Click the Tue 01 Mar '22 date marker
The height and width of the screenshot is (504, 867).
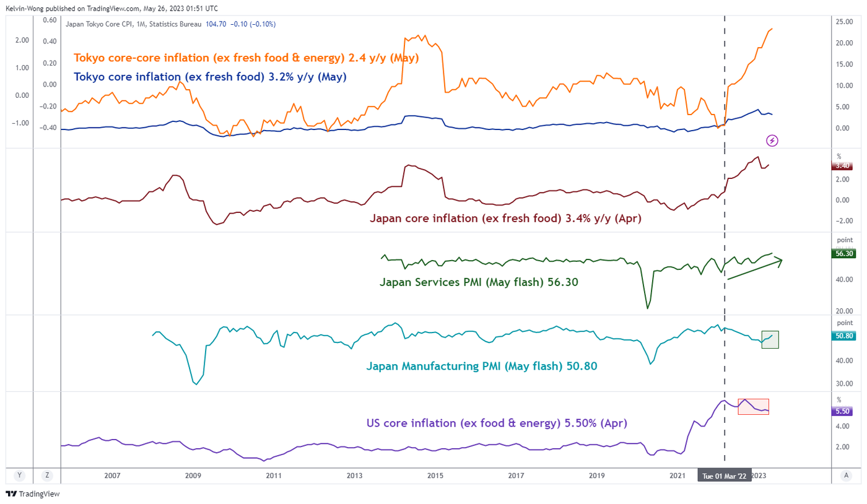click(x=723, y=475)
